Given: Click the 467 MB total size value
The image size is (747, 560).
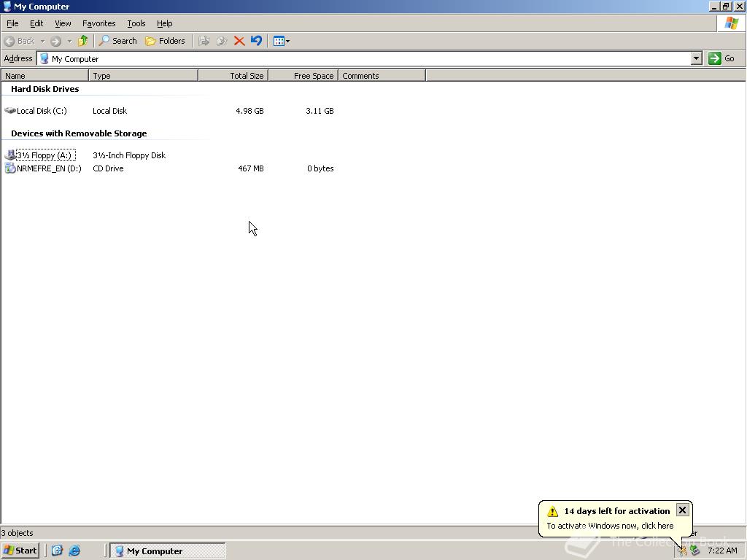Looking at the screenshot, I should point(251,168).
